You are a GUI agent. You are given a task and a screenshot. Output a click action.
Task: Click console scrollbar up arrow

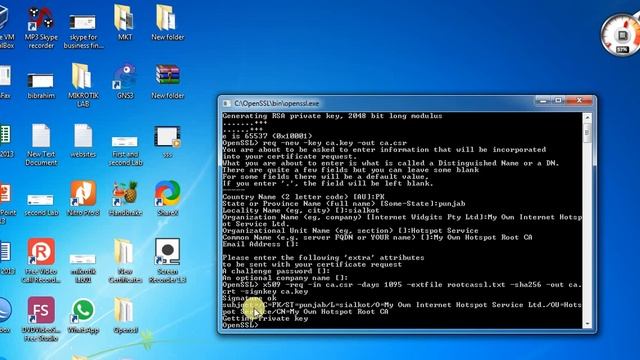pos(587,118)
